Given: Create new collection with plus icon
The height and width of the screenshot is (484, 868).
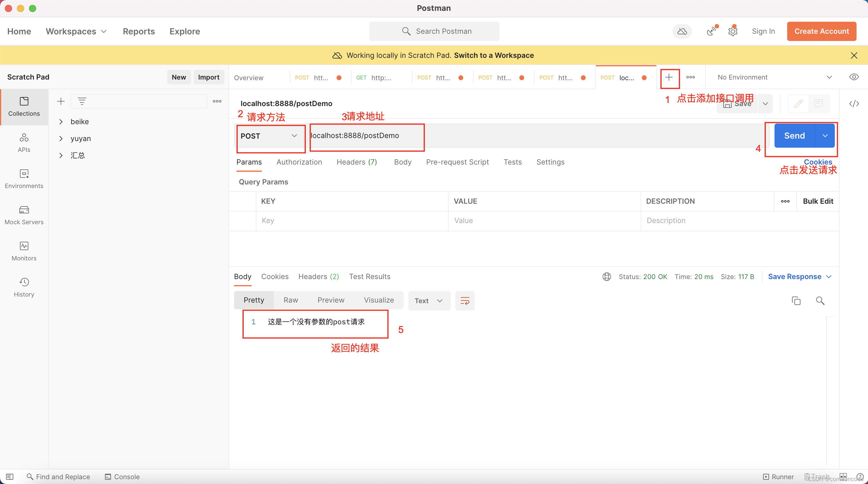Looking at the screenshot, I should [x=61, y=101].
